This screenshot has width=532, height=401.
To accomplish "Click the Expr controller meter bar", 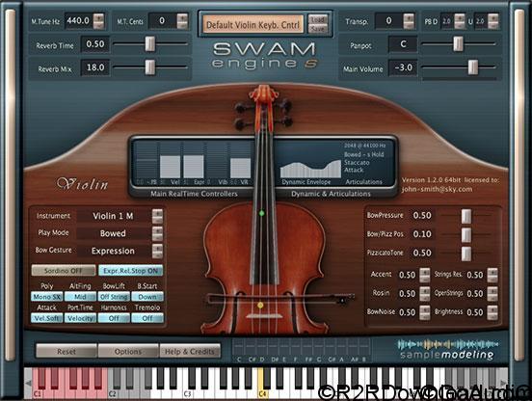I will (194, 167).
